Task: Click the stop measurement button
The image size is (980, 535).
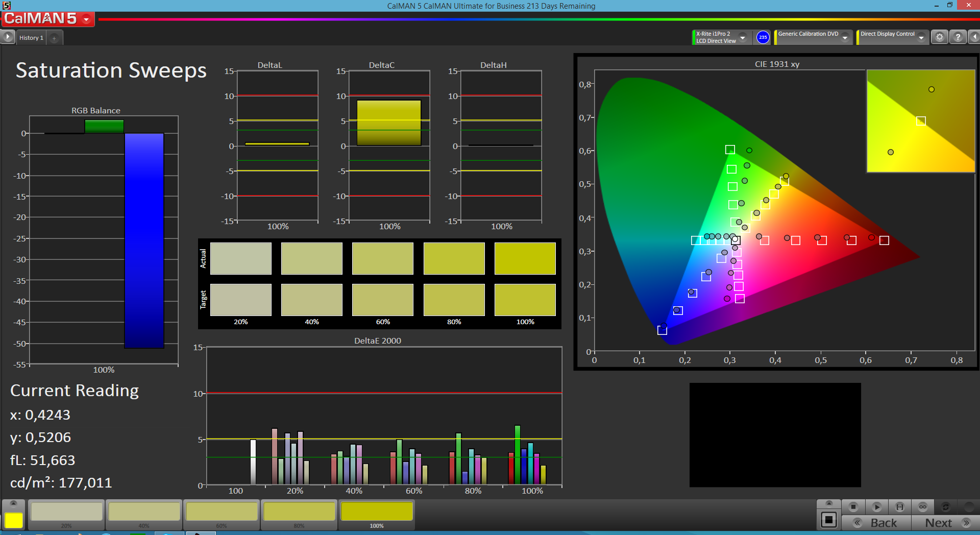Action: [x=853, y=507]
